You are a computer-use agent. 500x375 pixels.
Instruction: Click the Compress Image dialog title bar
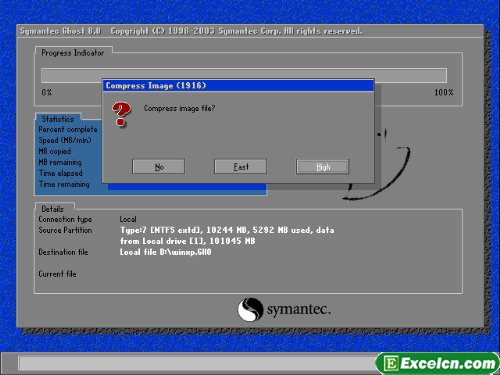click(x=238, y=86)
